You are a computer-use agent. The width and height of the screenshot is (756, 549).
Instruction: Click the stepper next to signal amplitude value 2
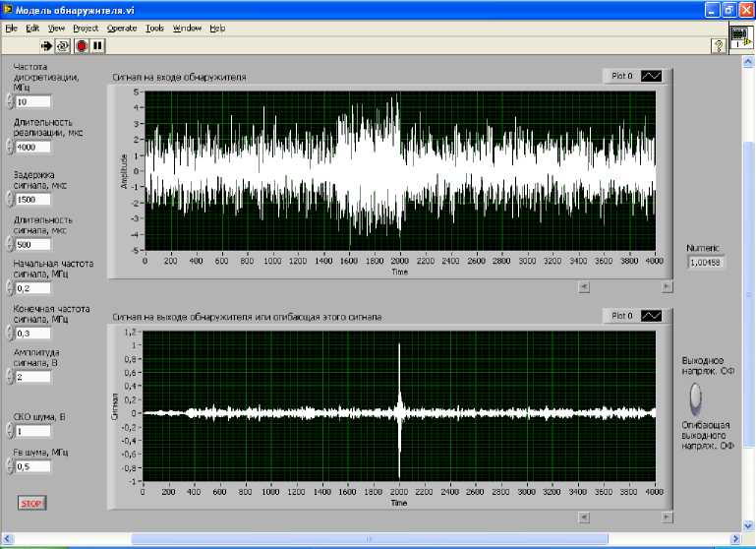[9, 376]
